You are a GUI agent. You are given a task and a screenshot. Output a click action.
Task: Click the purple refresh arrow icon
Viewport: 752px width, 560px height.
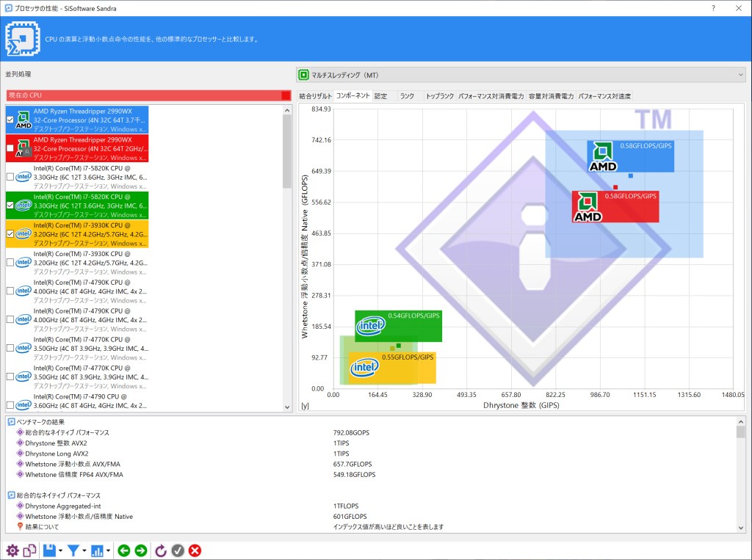[161, 550]
